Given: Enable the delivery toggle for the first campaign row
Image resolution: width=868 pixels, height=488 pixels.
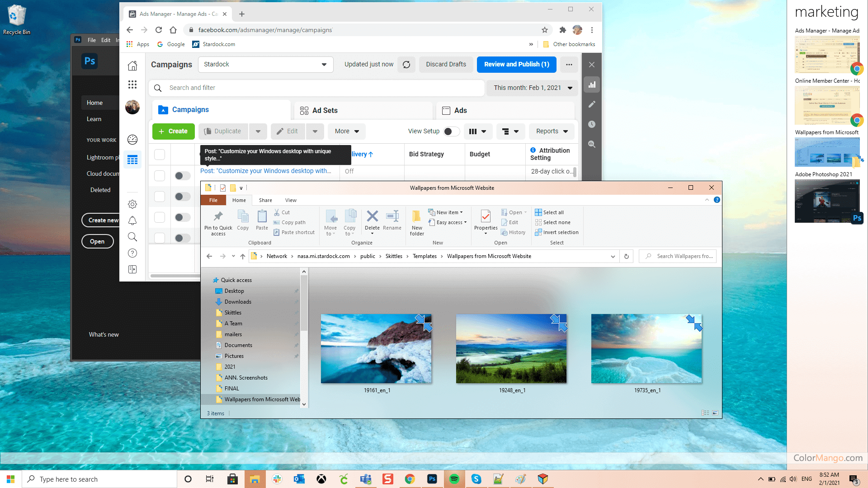Looking at the screenshot, I should [182, 175].
